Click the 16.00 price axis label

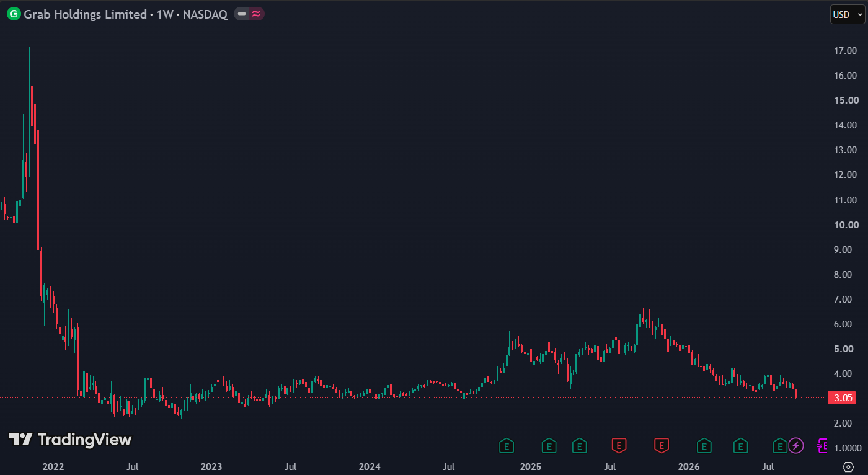coord(846,76)
